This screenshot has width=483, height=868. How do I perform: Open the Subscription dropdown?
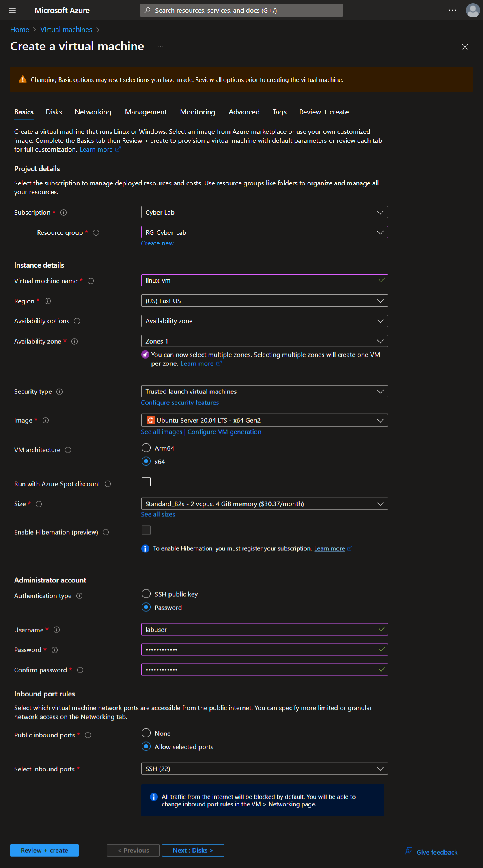264,212
